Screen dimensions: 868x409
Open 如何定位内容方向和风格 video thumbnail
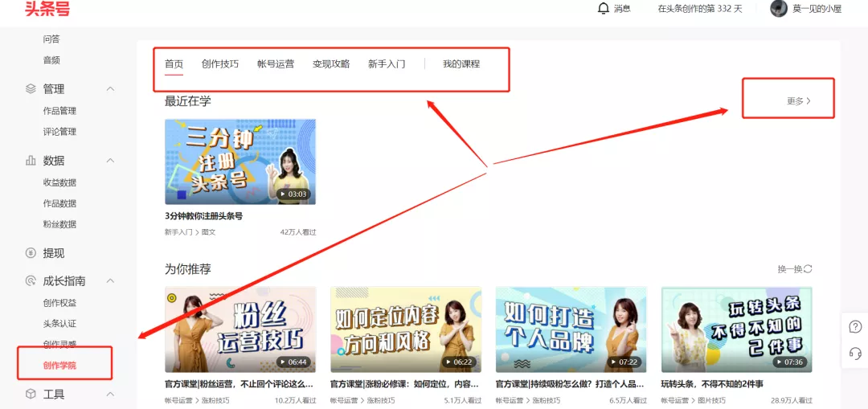(406, 329)
